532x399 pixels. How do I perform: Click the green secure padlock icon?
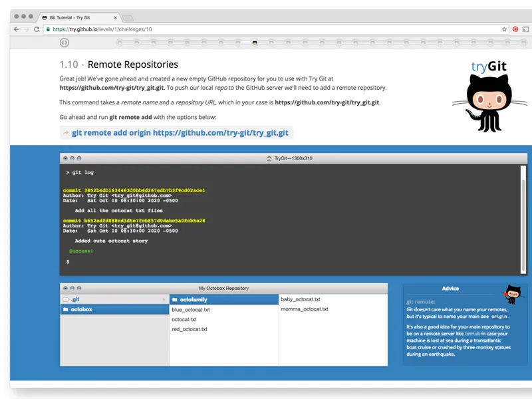point(48,29)
